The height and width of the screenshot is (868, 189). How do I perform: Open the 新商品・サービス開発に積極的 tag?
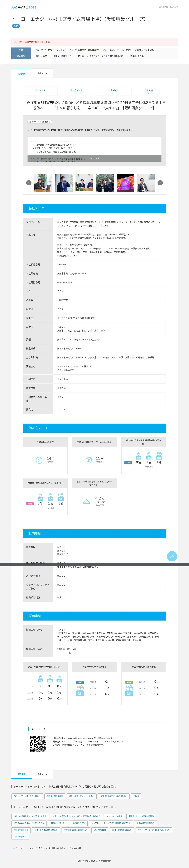141,816
